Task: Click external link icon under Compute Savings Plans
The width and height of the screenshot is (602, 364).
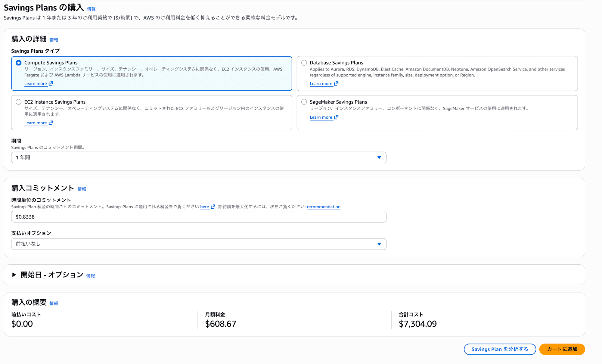Action: click(x=51, y=83)
